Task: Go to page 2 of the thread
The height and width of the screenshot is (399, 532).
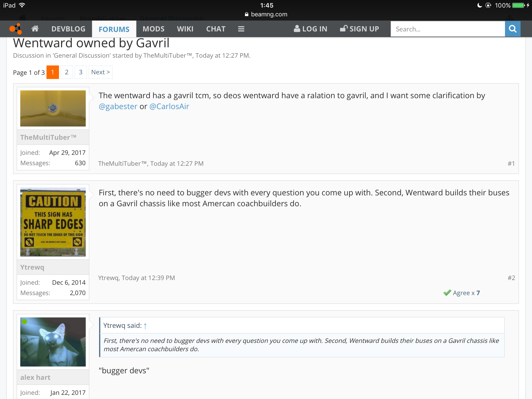Action: tap(67, 72)
